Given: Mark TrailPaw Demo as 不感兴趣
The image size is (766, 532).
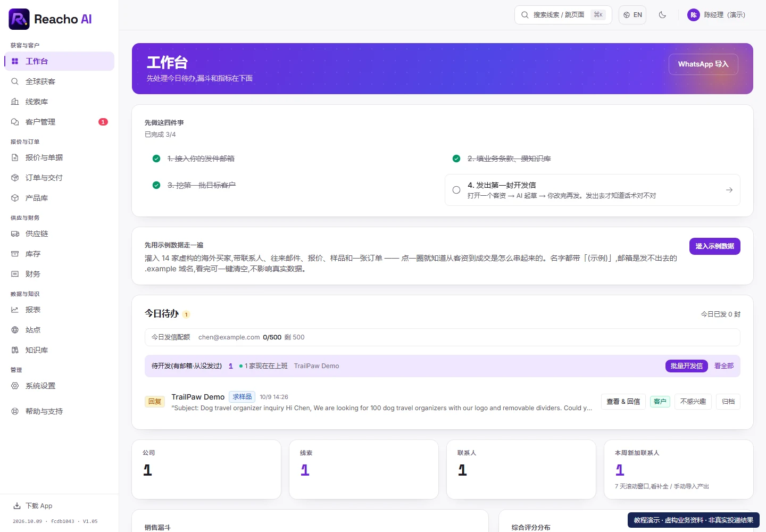Looking at the screenshot, I should 693,402.
